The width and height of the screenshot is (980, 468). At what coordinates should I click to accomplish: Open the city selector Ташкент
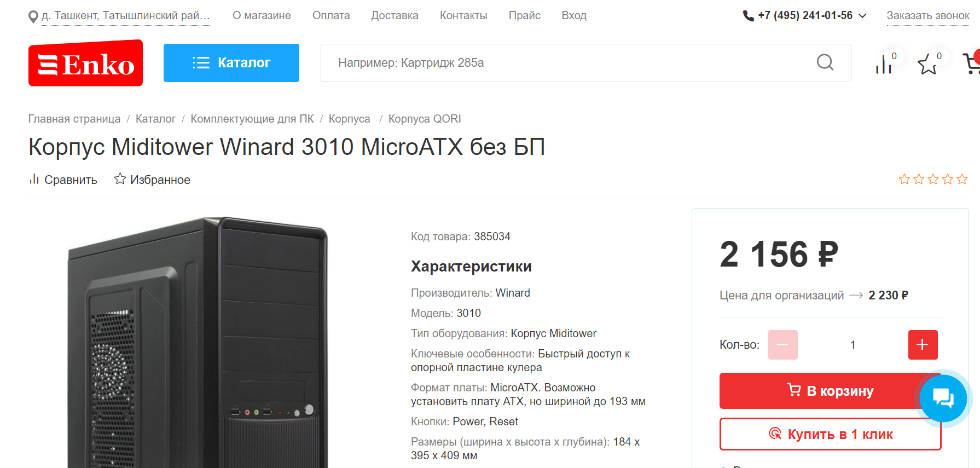[126, 16]
